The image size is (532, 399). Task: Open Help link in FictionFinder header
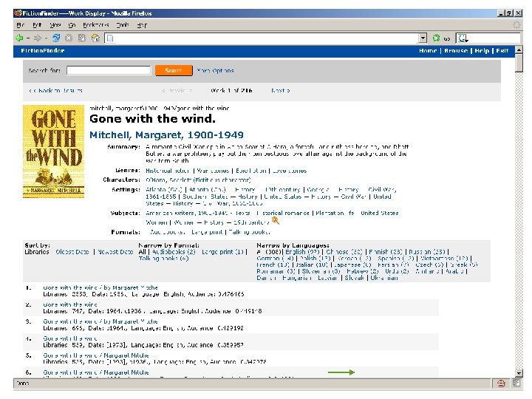[482, 50]
